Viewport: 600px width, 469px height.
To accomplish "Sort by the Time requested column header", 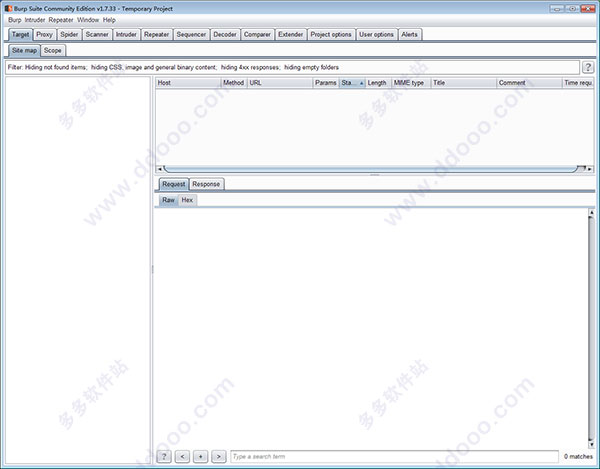I will coord(578,83).
